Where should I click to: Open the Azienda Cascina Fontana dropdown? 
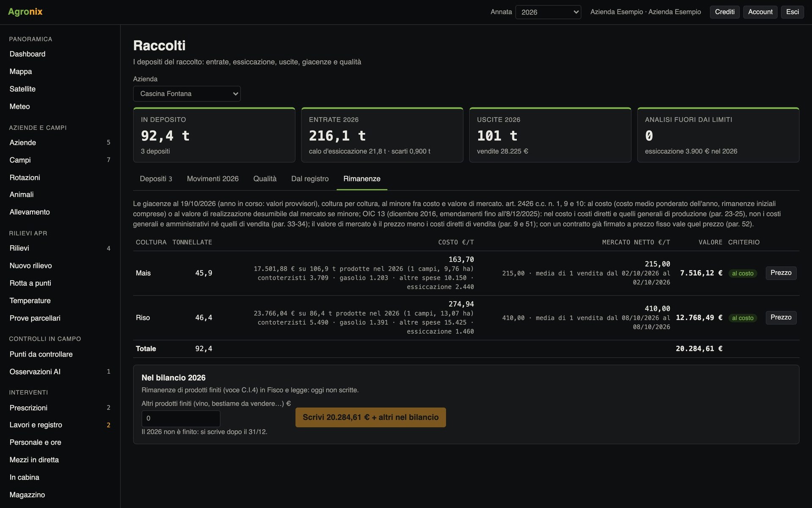click(187, 94)
